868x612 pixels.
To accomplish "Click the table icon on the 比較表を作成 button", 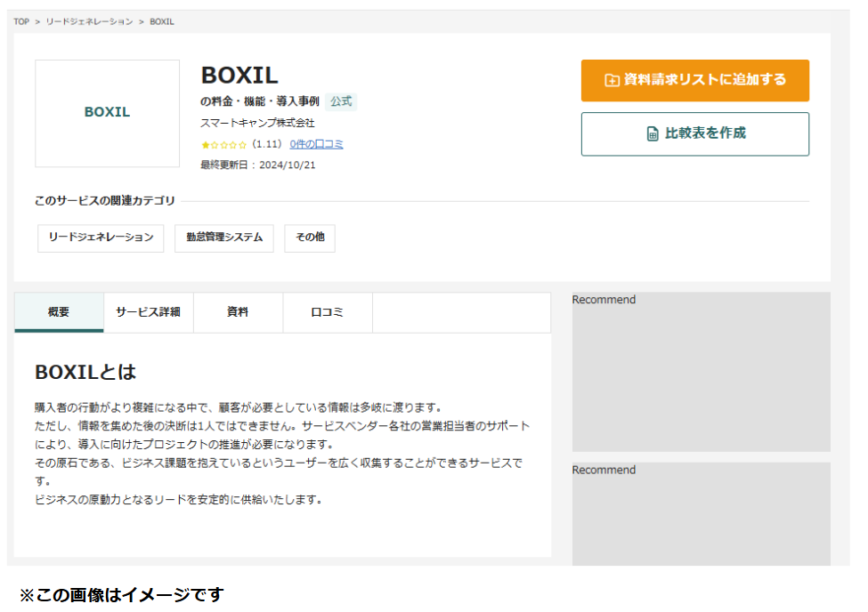I will tap(653, 134).
